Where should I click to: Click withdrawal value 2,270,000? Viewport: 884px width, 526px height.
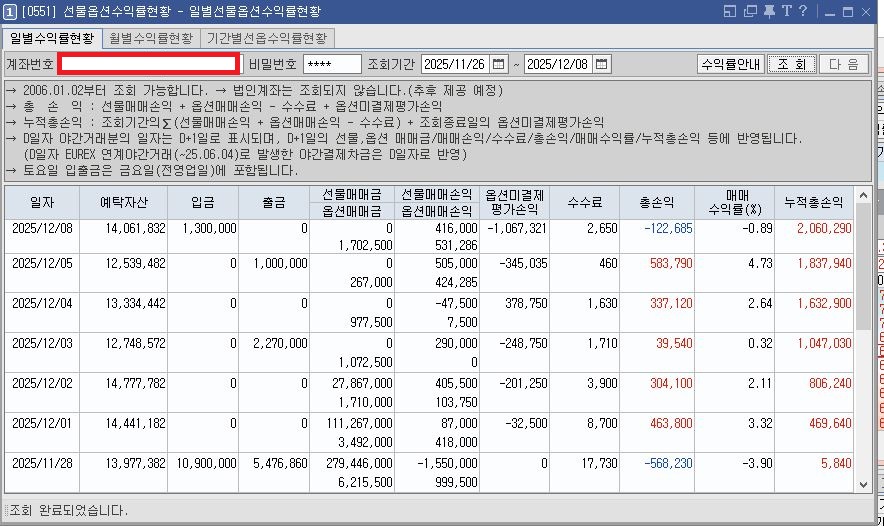[x=280, y=343]
